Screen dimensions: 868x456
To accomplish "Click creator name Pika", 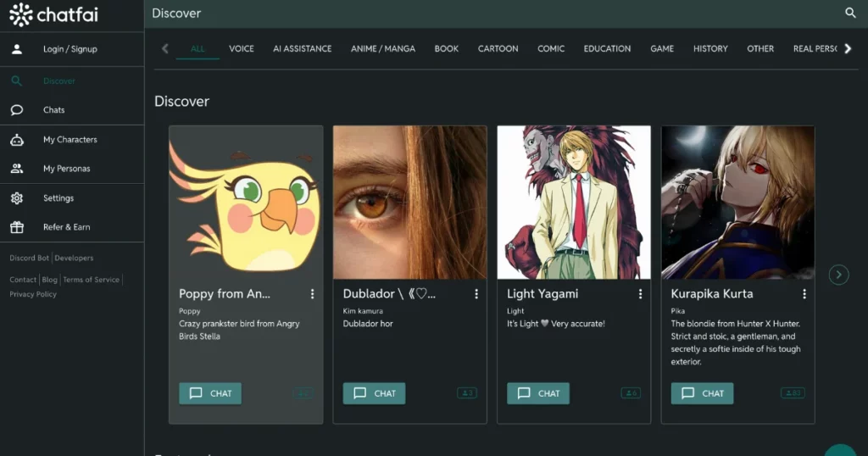I will 677,311.
